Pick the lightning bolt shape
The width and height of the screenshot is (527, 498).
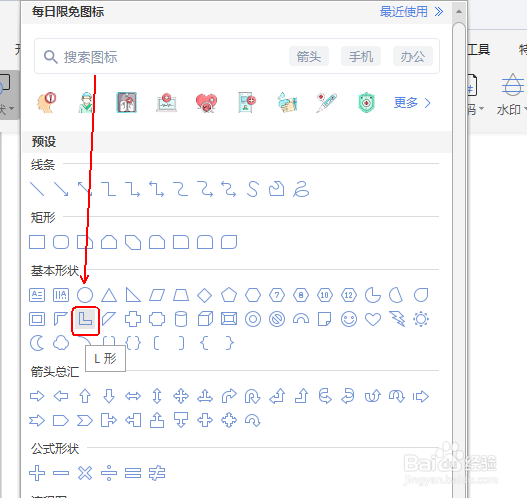coord(397,319)
